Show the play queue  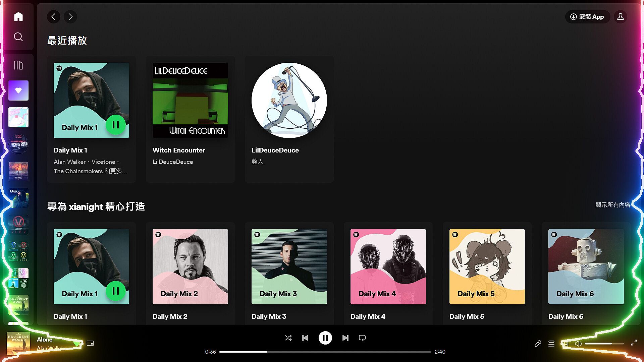551,344
